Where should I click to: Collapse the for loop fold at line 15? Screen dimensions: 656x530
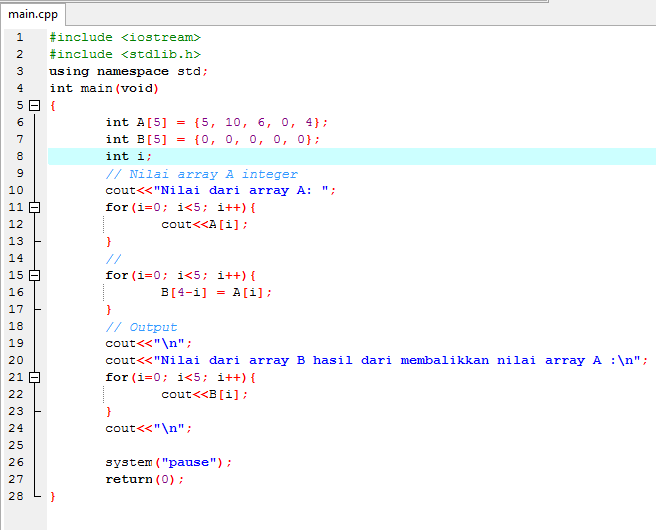pyautogui.click(x=35, y=275)
